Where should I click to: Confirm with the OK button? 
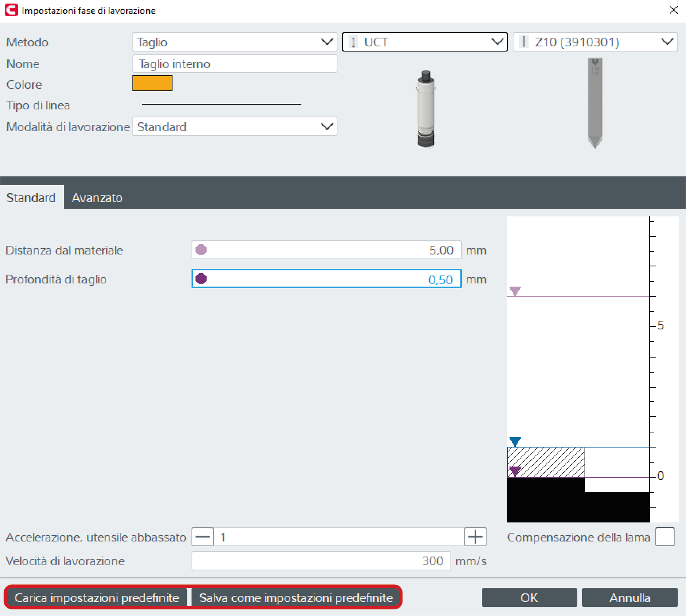[x=529, y=597]
